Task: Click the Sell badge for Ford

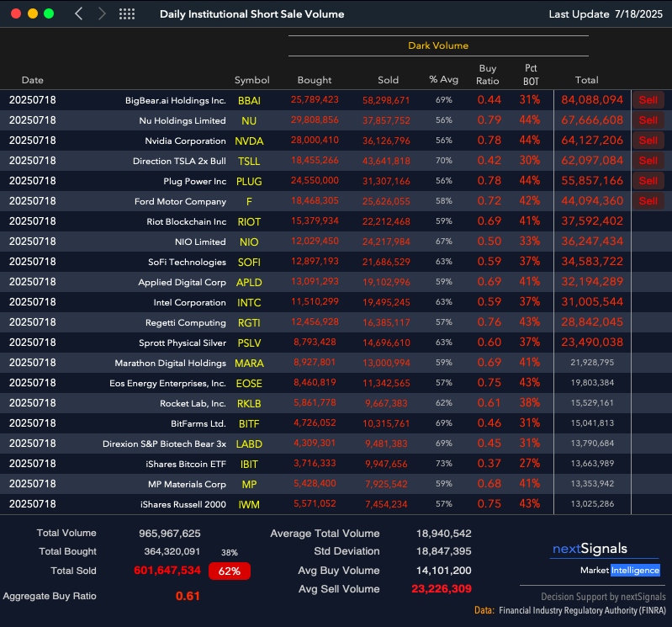Action: pos(648,200)
